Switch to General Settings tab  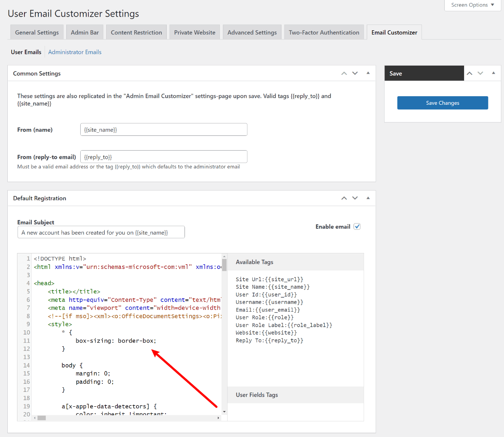(x=37, y=32)
